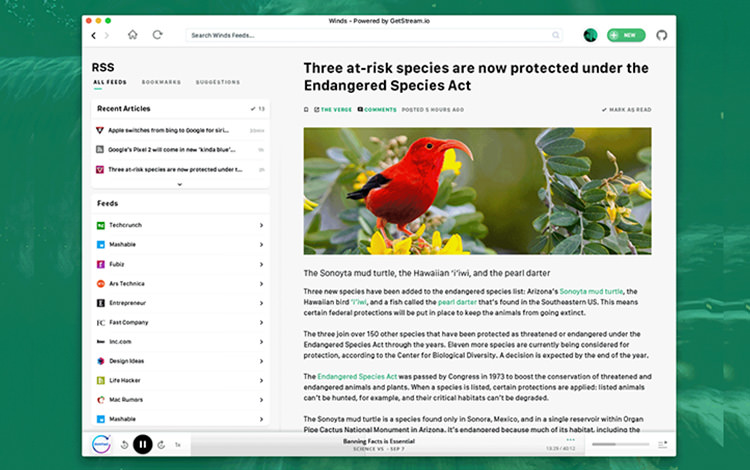The width and height of the screenshot is (750, 470).
Task: Switch to the Bookmarks tab
Action: click(161, 82)
